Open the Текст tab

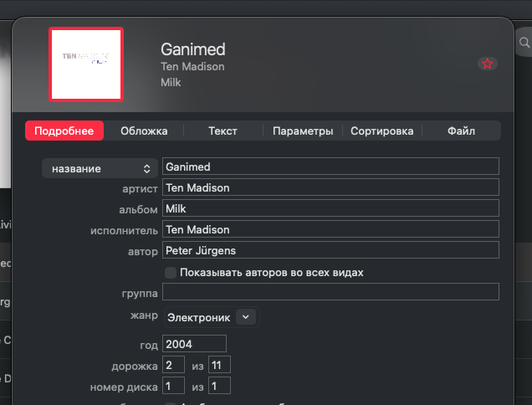[x=223, y=131]
